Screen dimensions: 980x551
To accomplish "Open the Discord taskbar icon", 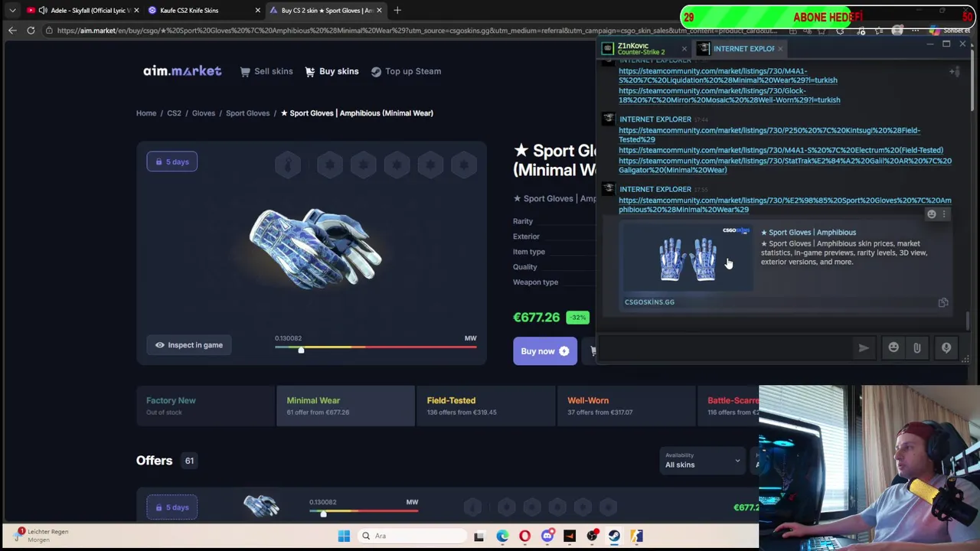I will point(547,536).
